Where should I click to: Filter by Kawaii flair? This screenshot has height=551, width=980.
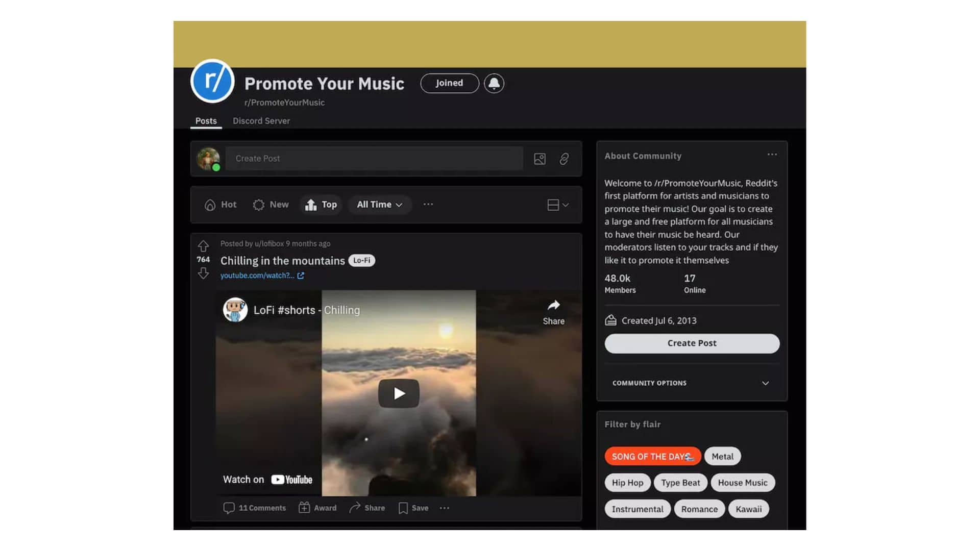point(748,509)
